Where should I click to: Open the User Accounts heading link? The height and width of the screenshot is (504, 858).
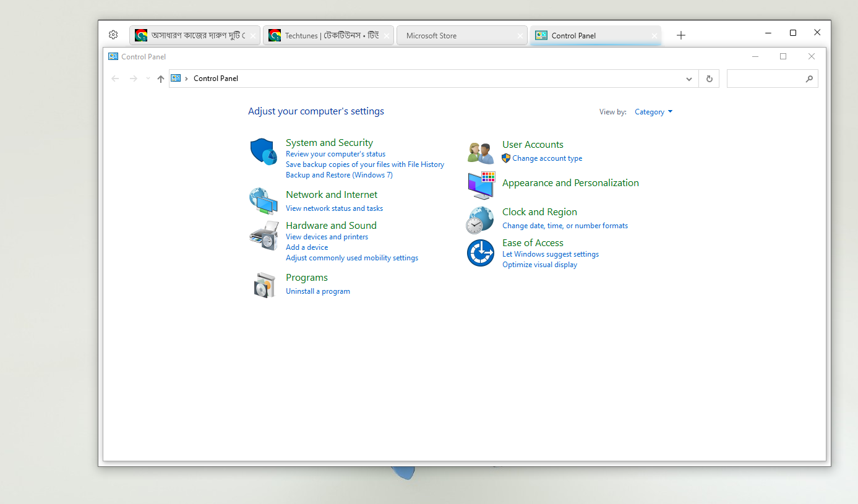(x=533, y=145)
